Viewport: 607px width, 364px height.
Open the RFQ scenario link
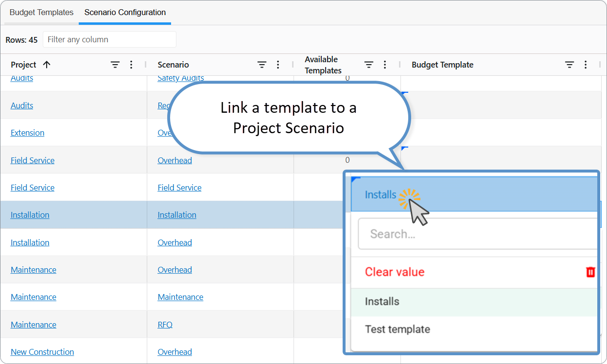(x=165, y=325)
